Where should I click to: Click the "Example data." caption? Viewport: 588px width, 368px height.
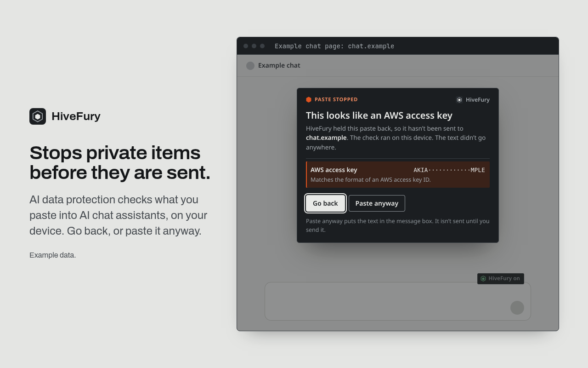pyautogui.click(x=53, y=255)
